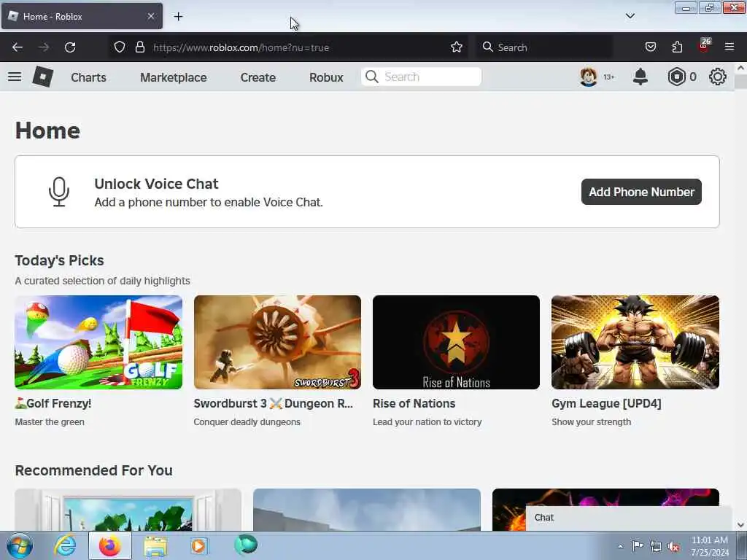Image resolution: width=747 pixels, height=560 pixels.
Task: Click the Firefox taskbar icon
Action: tap(109, 545)
